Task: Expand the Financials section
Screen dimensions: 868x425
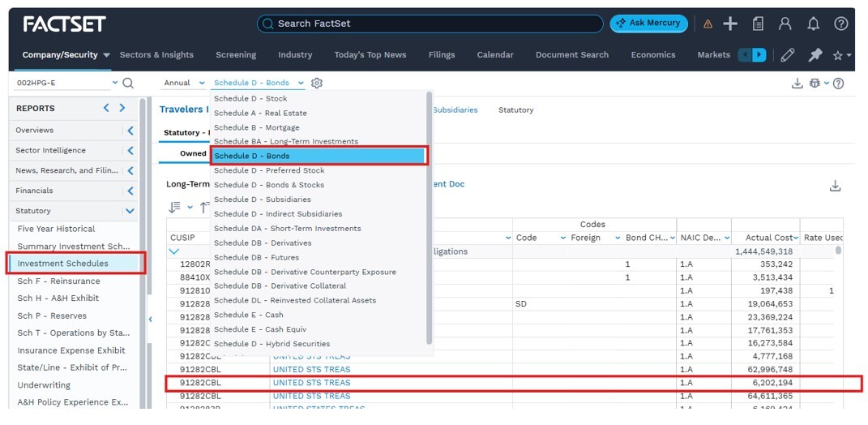Action: tap(130, 191)
